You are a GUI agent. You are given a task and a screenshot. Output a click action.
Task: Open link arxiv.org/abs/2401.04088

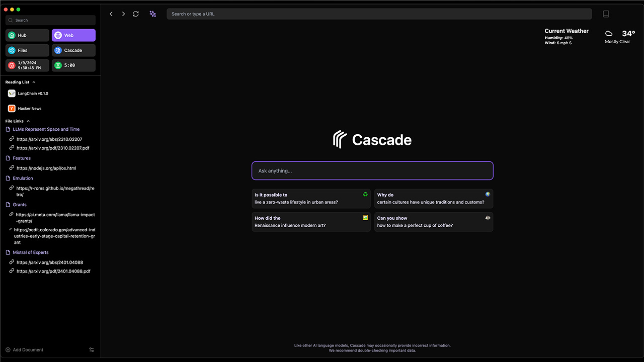[50, 262]
